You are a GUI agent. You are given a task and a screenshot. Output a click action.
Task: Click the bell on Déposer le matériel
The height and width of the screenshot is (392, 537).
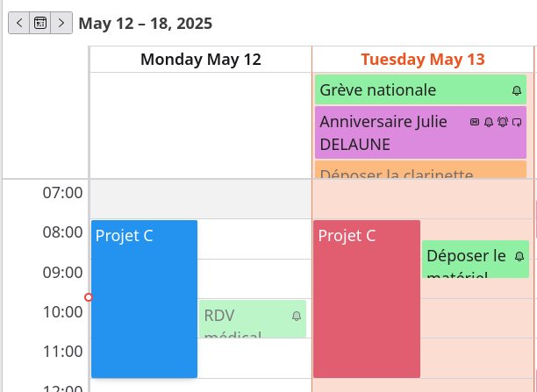click(x=519, y=256)
